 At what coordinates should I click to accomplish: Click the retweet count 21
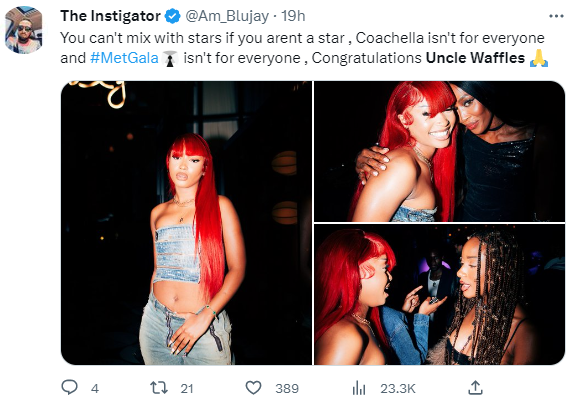(187, 388)
